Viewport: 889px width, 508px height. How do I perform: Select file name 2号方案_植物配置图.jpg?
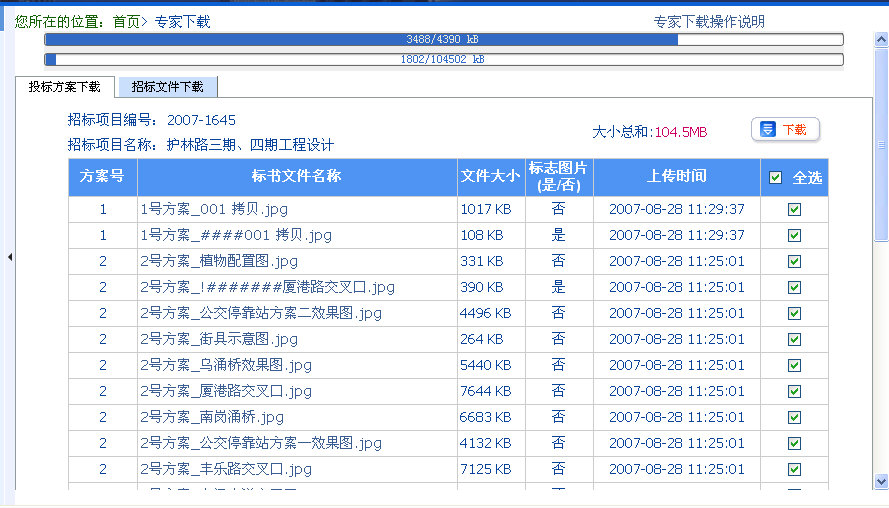click(219, 261)
